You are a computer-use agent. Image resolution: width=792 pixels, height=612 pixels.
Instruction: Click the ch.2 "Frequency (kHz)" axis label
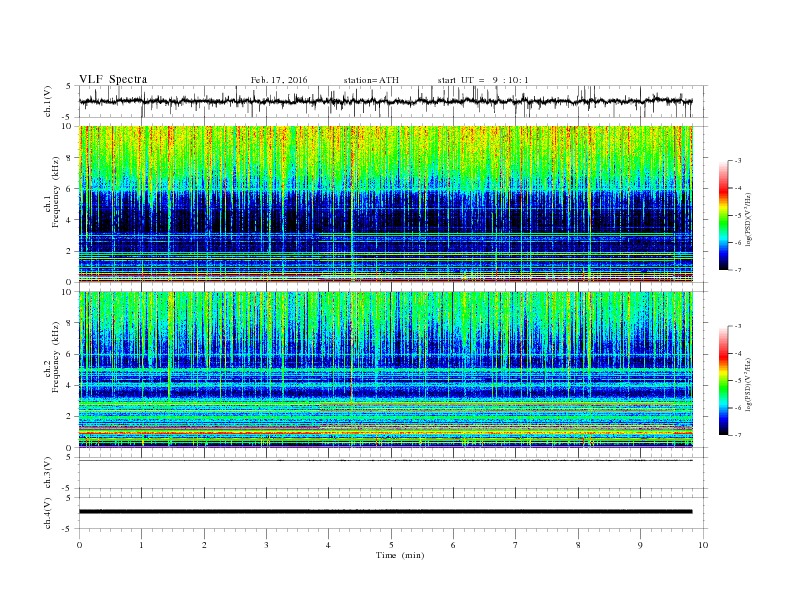(56, 356)
